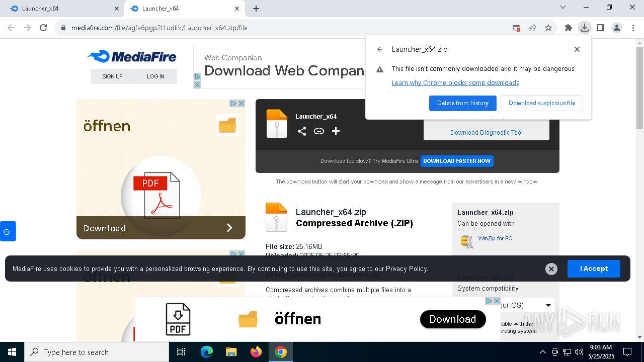This screenshot has height=362, width=644.
Task: Go back with the browser back arrow
Action: pos(11,28)
